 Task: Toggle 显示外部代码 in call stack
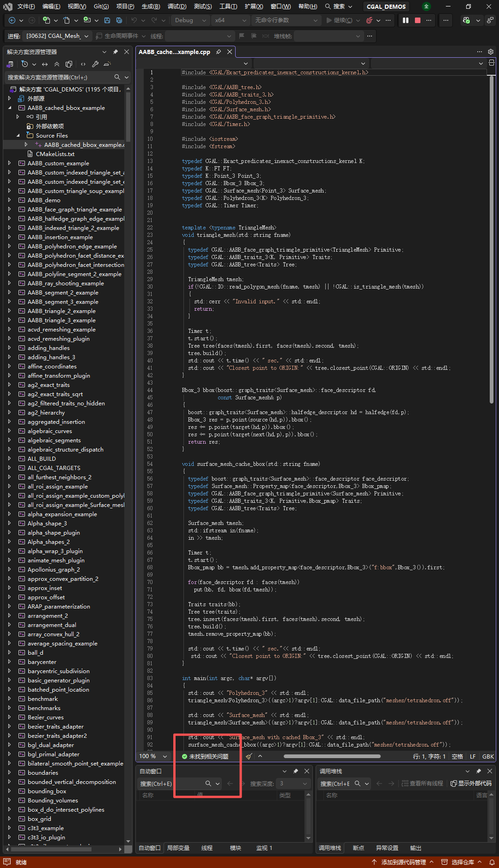click(x=471, y=784)
